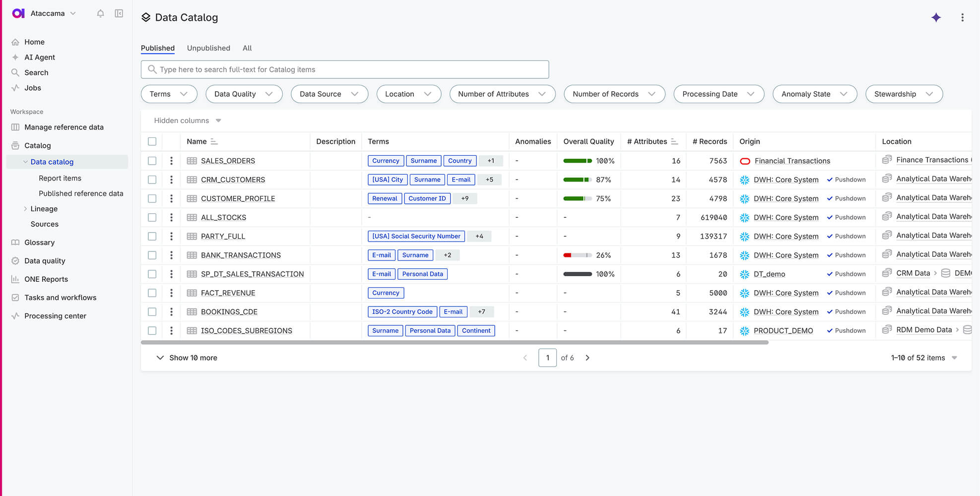The image size is (980, 496).
Task: Expand the Hidden columns dropdown
Action: tap(188, 121)
